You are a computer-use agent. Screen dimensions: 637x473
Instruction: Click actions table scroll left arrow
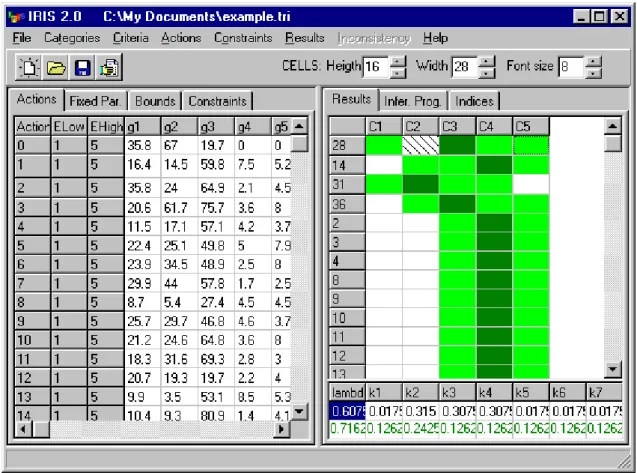(23, 429)
